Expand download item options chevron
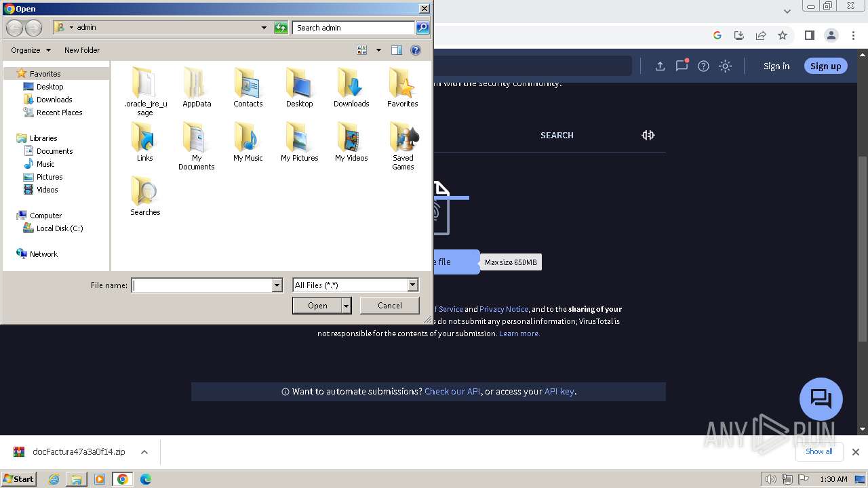Viewport: 868px width, 488px height. 144,452
